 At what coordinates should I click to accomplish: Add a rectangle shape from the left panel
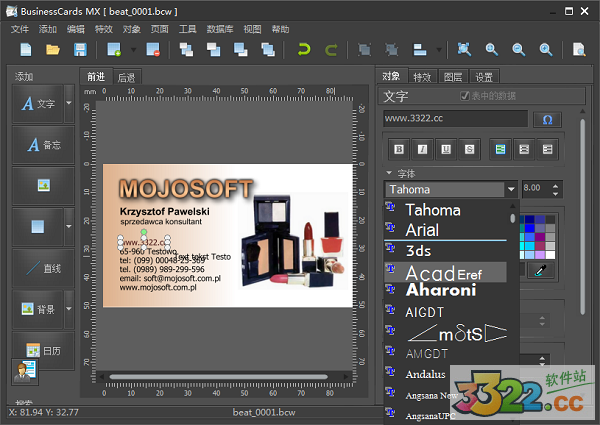point(38,226)
